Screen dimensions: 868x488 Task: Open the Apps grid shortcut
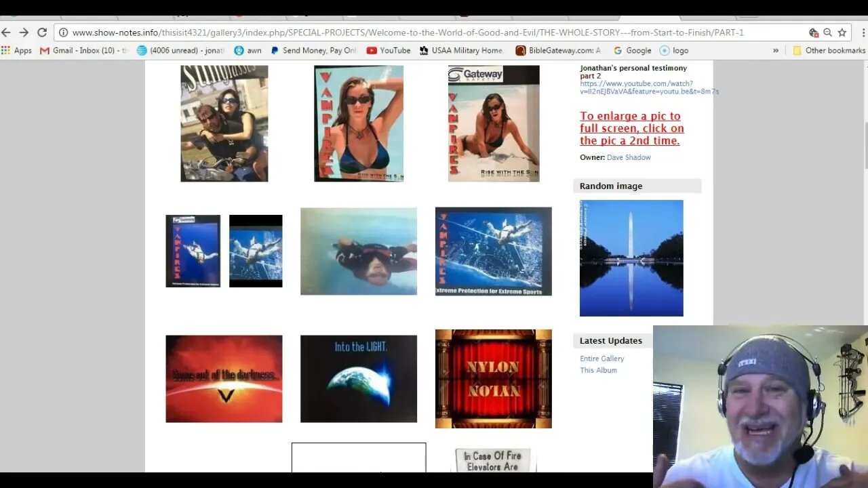[x=17, y=50]
